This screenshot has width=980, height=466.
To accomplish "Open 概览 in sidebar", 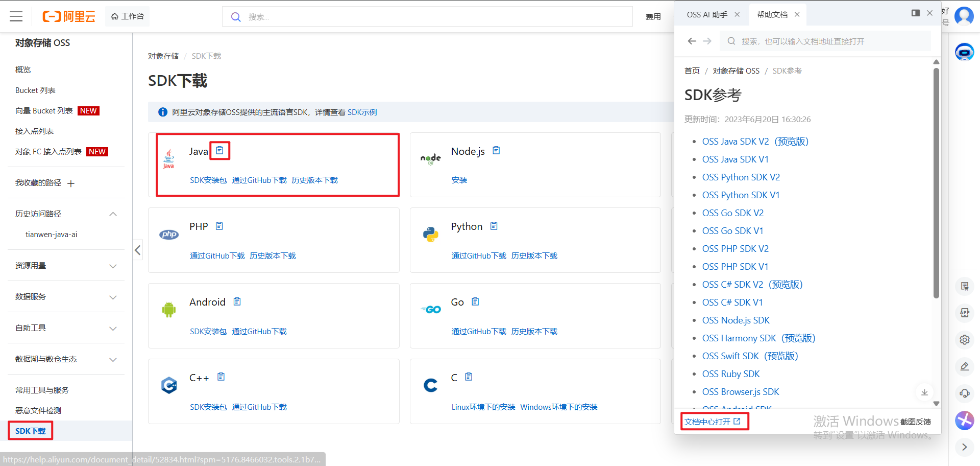I will (x=23, y=69).
